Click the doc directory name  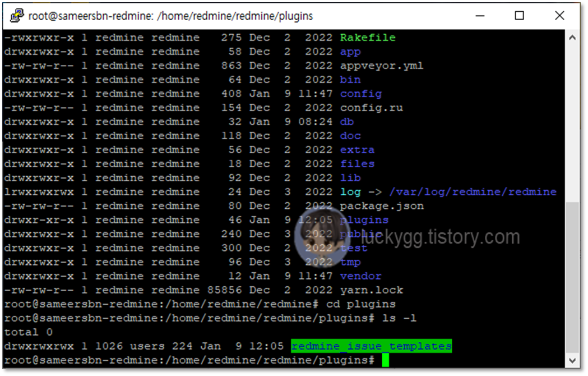coord(350,136)
